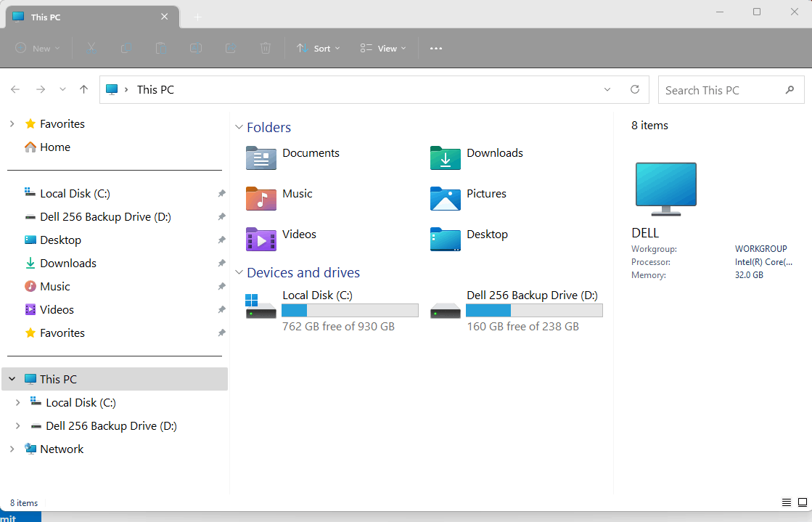812x522 pixels.
Task: Close the This PC tab
Action: pos(164,17)
